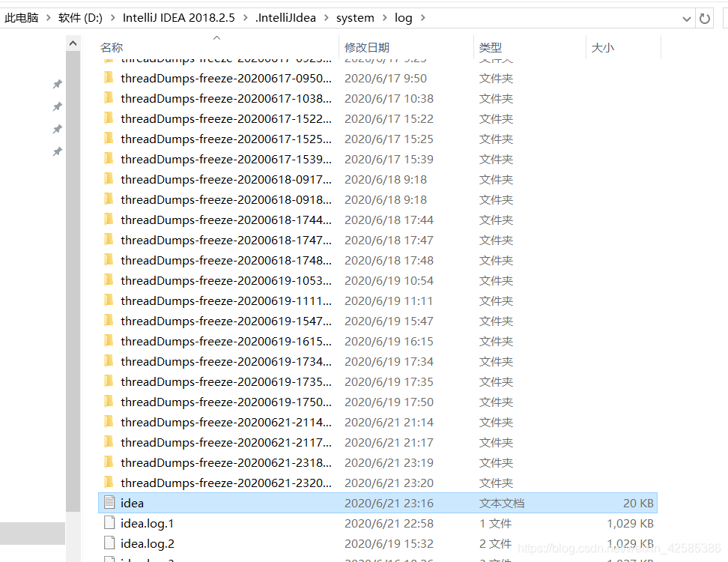Select folder icon of threadDumps-freeze-20200619-1735
This screenshot has width=728, height=562.
109,381
